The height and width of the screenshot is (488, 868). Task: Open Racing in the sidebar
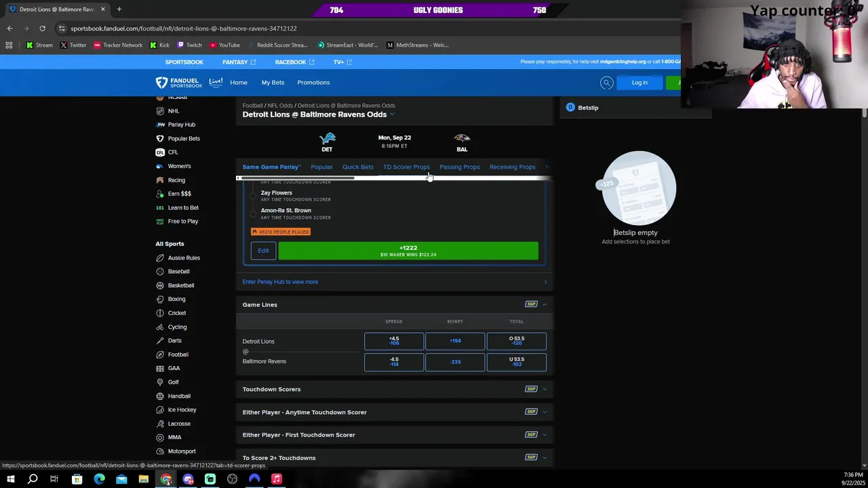click(x=176, y=180)
